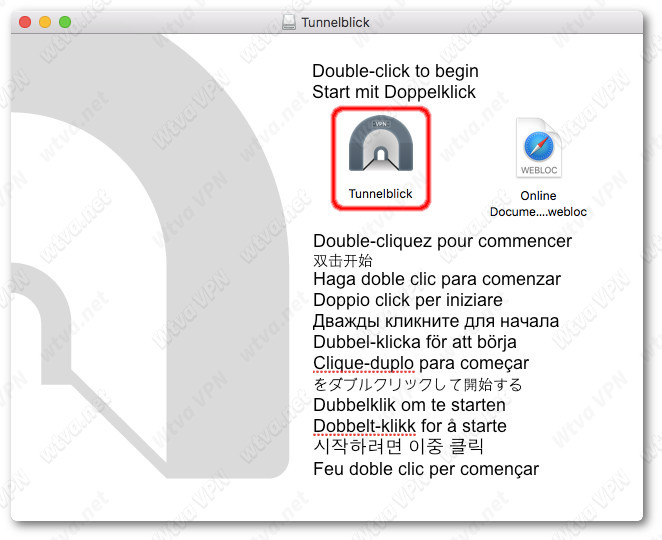Click 'Dobbelt-klikk for å starte' text

[x=410, y=426]
